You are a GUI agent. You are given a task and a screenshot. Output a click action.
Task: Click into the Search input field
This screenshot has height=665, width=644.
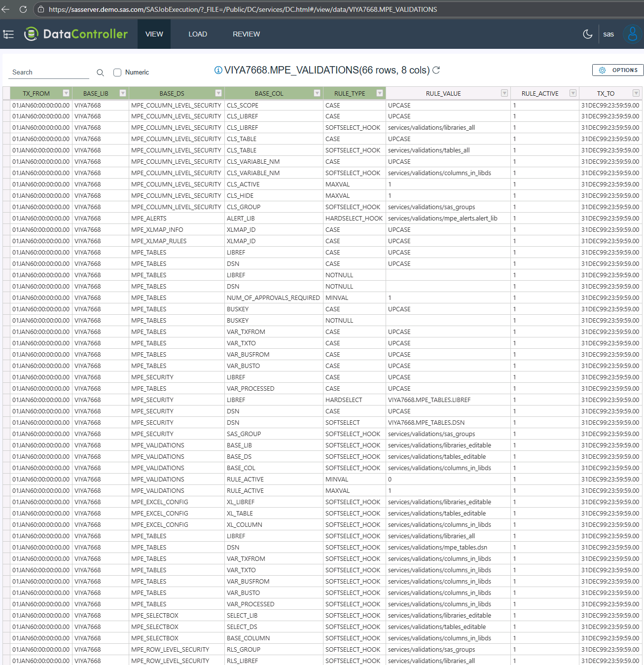click(x=49, y=73)
